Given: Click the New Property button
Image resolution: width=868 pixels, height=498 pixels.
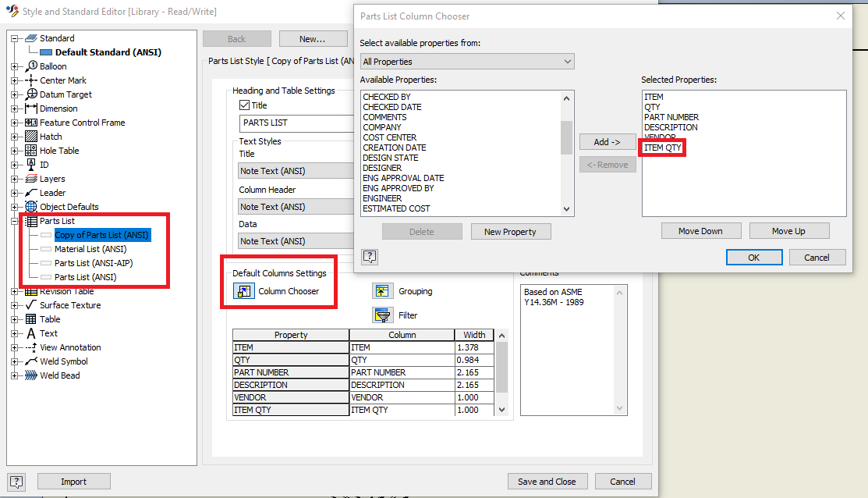Looking at the screenshot, I should coord(511,231).
